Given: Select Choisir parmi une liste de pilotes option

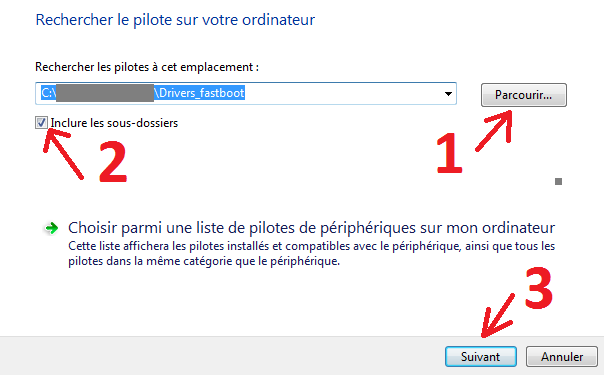Looking at the screenshot, I should (311, 228).
